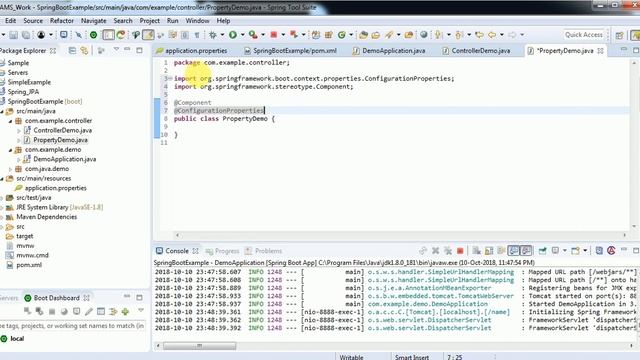The height and width of the screenshot is (360, 640).
Task: Click the Console horizontal scrollbar thumb
Action: pos(200,346)
